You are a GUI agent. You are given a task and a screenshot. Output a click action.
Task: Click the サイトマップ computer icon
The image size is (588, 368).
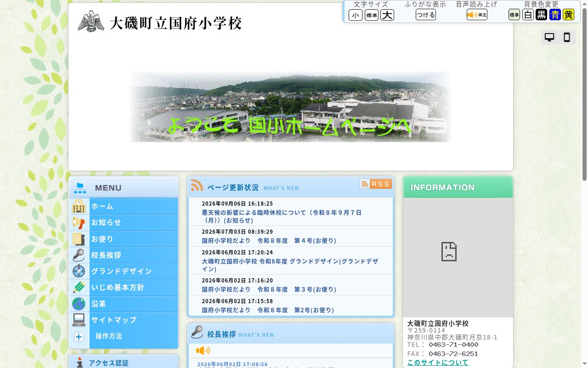click(79, 320)
